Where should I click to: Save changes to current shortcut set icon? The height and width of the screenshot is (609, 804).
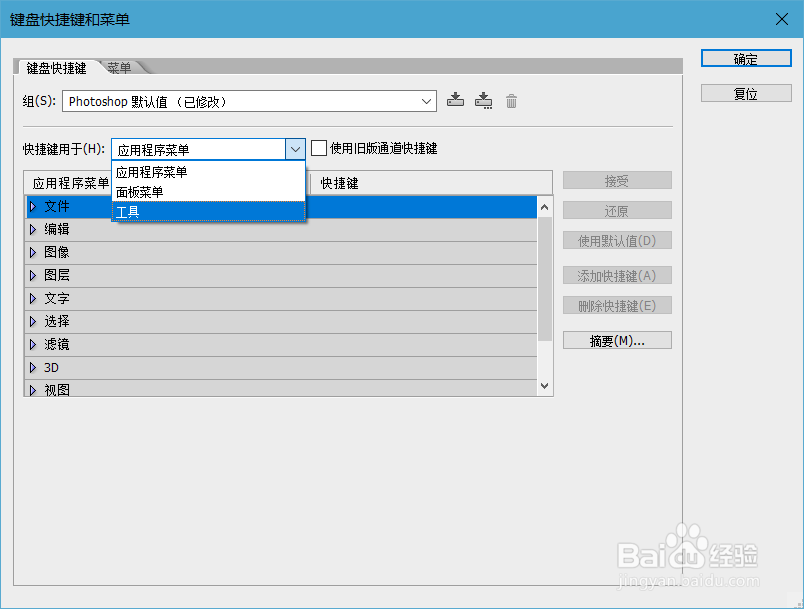pyautogui.click(x=455, y=100)
